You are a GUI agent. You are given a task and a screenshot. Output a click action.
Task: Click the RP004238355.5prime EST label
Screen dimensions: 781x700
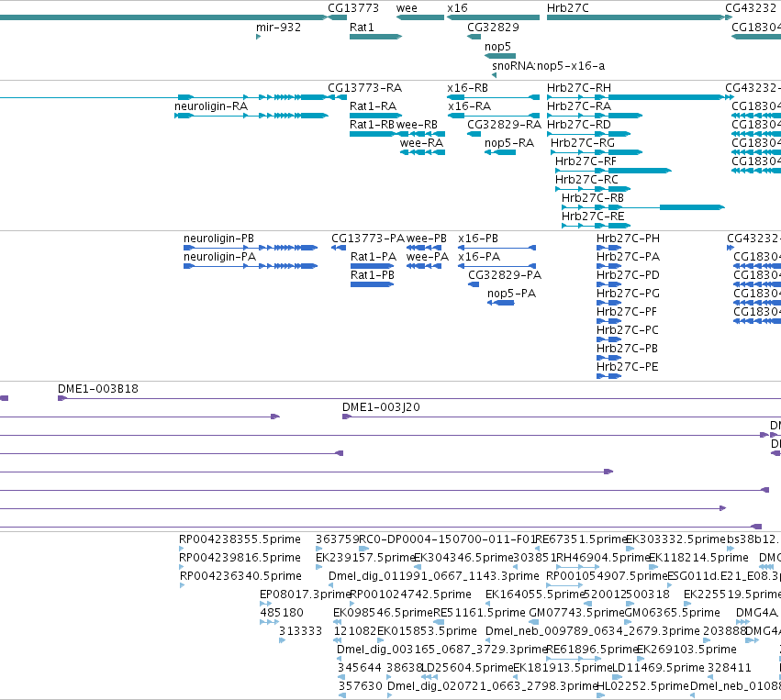point(240,540)
